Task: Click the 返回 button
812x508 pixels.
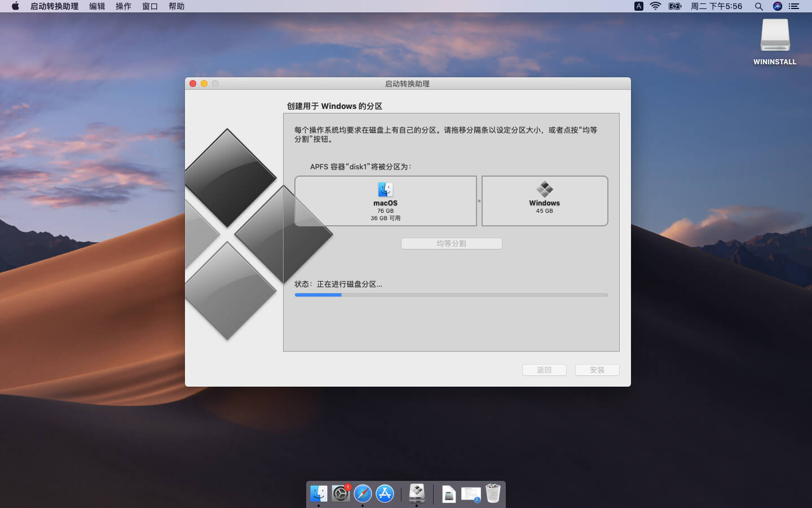Action: [x=544, y=370]
